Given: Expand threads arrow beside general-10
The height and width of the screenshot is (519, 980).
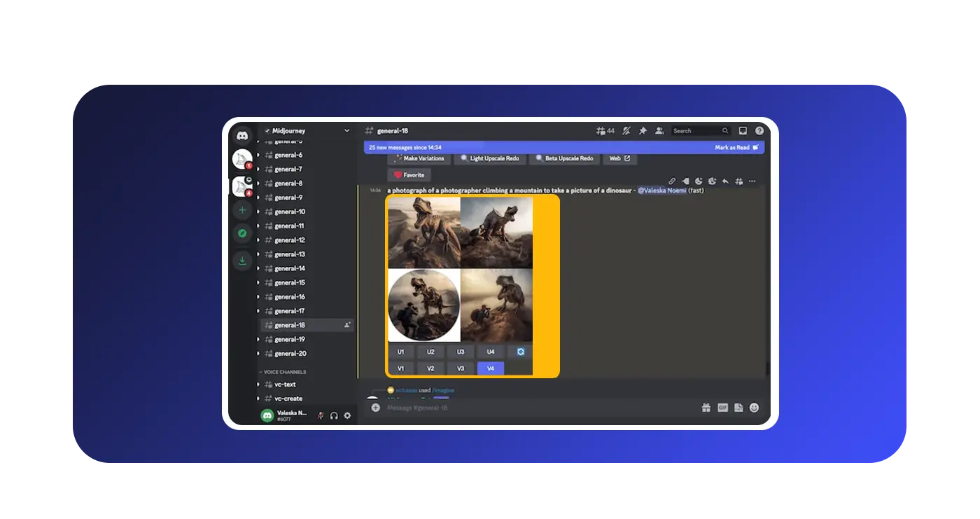Looking at the screenshot, I should tap(258, 212).
